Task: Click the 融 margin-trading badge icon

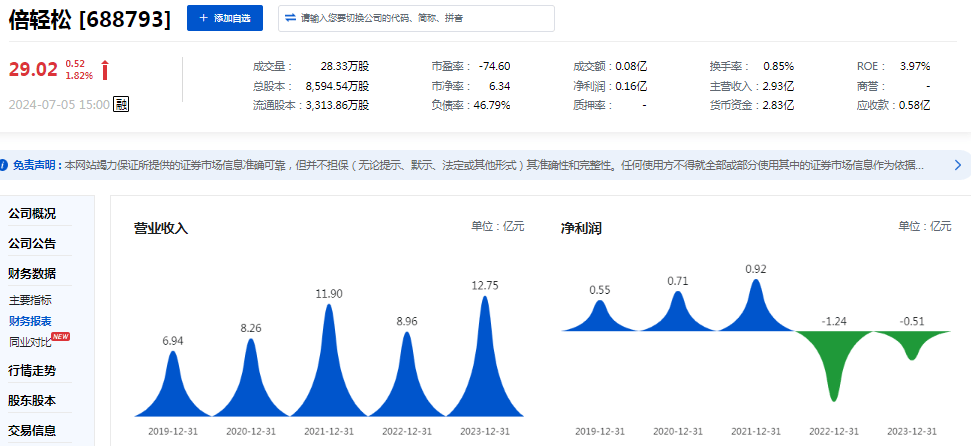Action: coord(121,105)
